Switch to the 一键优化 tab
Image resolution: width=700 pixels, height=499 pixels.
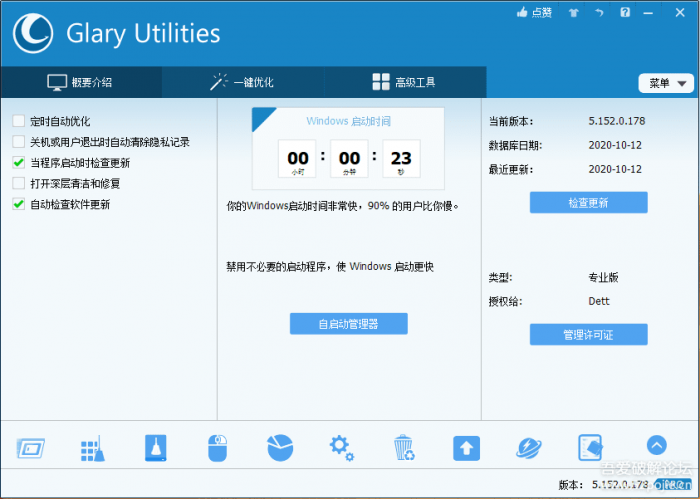241,82
